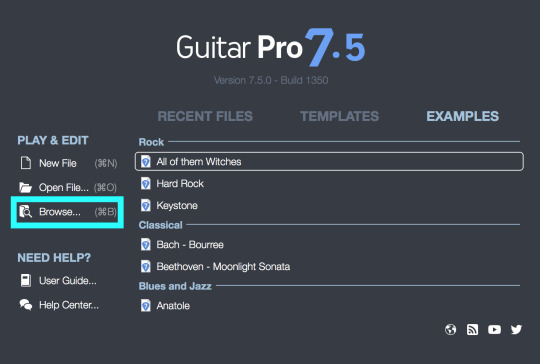
Task: Click file icon next to Keystone
Action: point(146,206)
